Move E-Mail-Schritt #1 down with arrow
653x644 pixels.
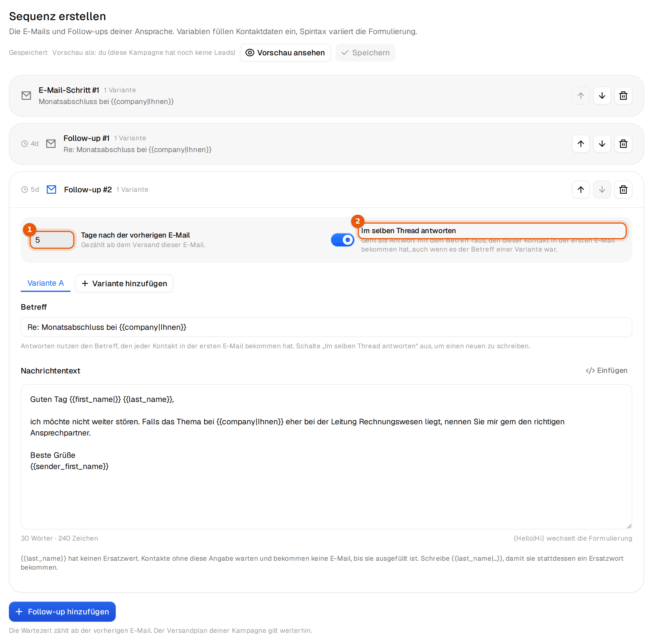coord(602,96)
